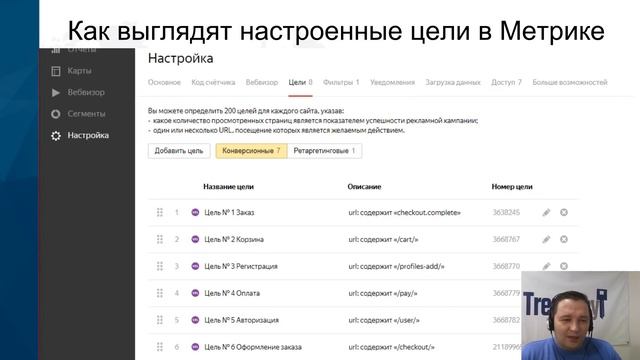Grab drag handle of Цель № 5 Авторизация
Image resolution: width=640 pixels, height=360 pixels.
point(160,320)
